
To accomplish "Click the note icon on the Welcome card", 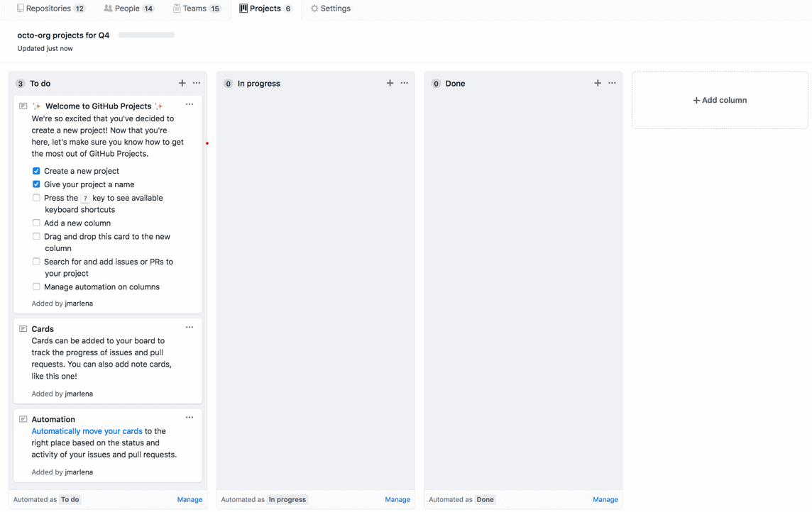I will (23, 106).
